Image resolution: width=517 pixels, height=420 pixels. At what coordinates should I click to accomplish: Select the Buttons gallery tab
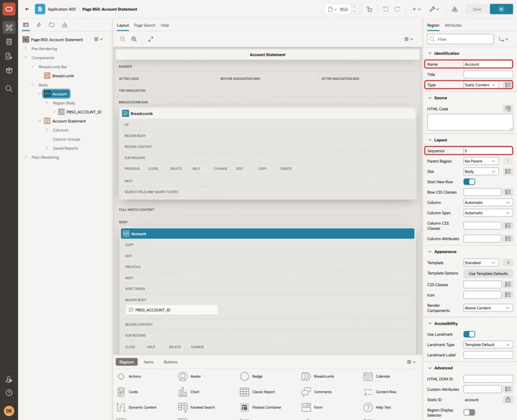tap(171, 362)
